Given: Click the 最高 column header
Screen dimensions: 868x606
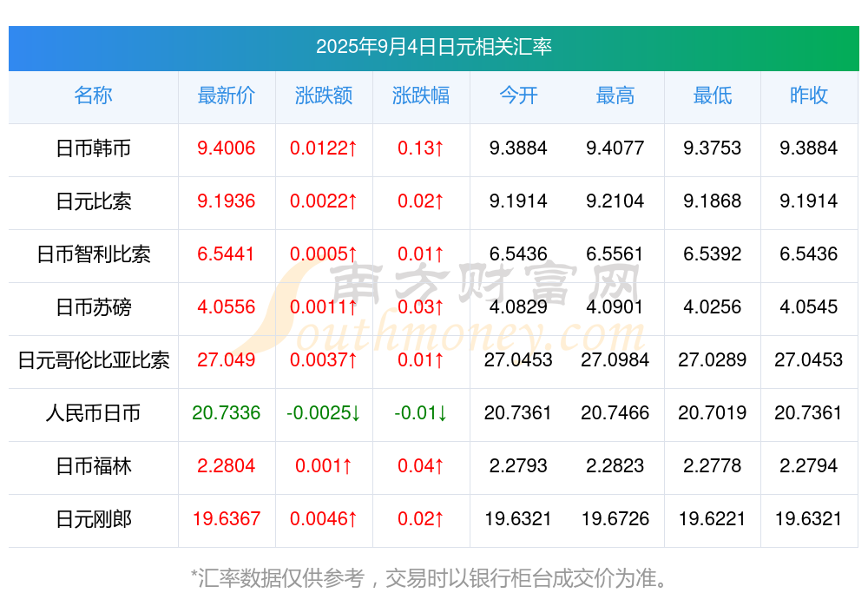Looking at the screenshot, I should coord(615,96).
